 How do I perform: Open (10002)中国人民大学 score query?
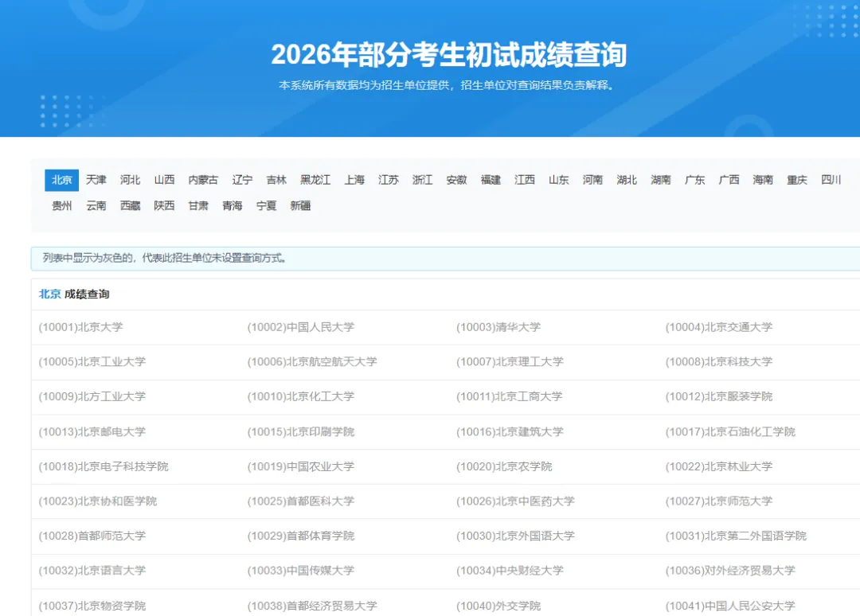300,327
